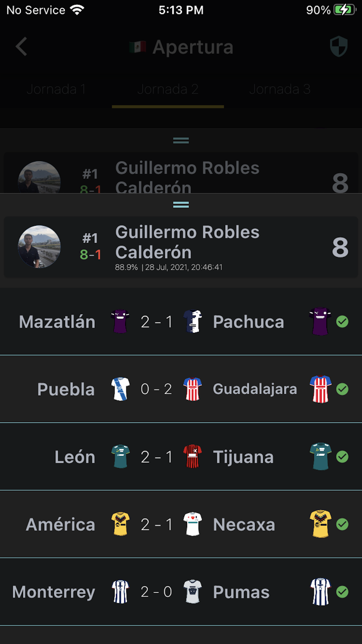Tap Guillermo Robles Calderón's profile photo
This screenshot has height=644, width=362.
click(x=39, y=247)
